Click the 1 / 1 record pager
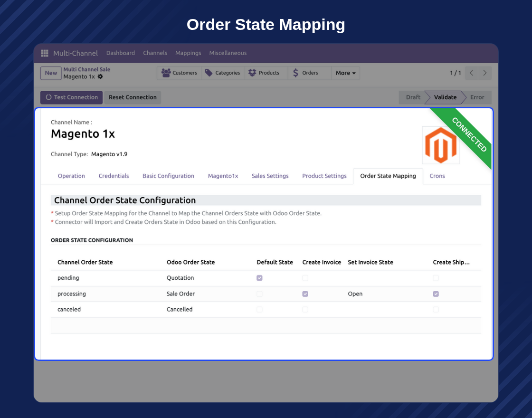The height and width of the screenshot is (418, 532). [456, 73]
